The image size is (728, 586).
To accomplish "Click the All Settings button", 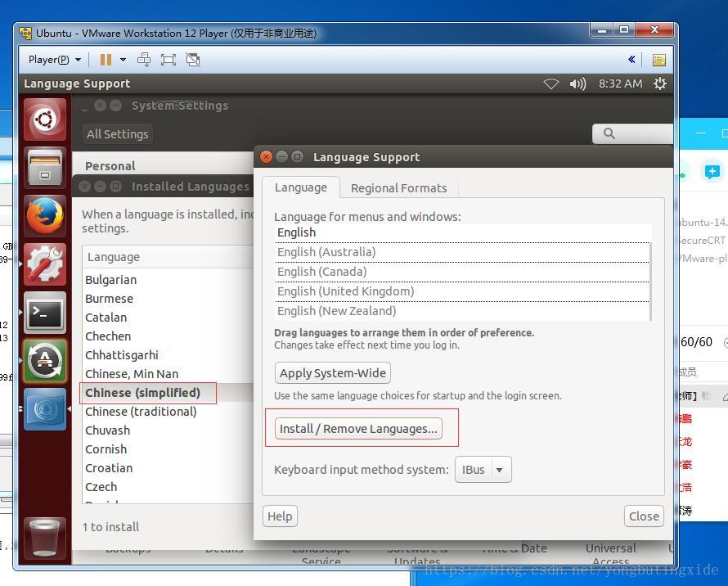I will [x=118, y=134].
